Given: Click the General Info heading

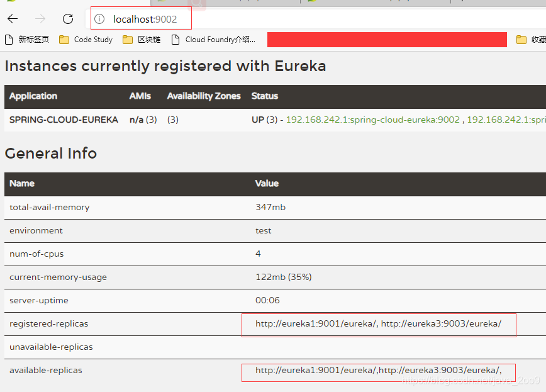Looking at the screenshot, I should 51,154.
